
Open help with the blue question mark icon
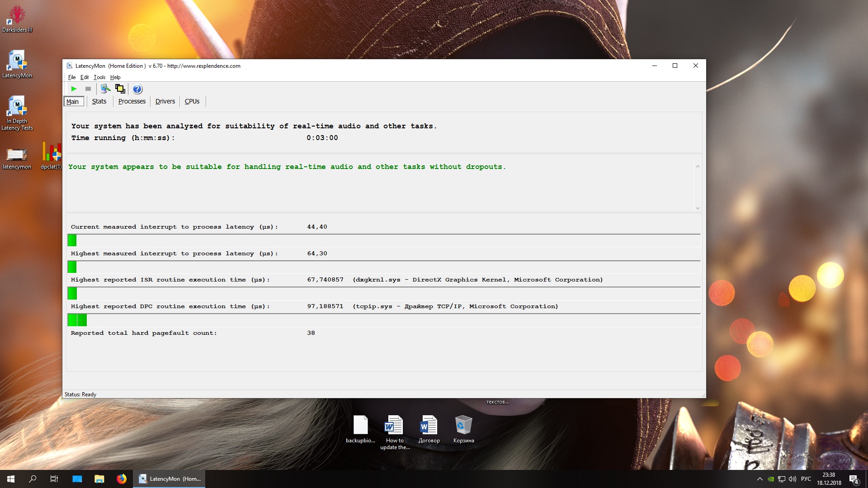pyautogui.click(x=137, y=89)
